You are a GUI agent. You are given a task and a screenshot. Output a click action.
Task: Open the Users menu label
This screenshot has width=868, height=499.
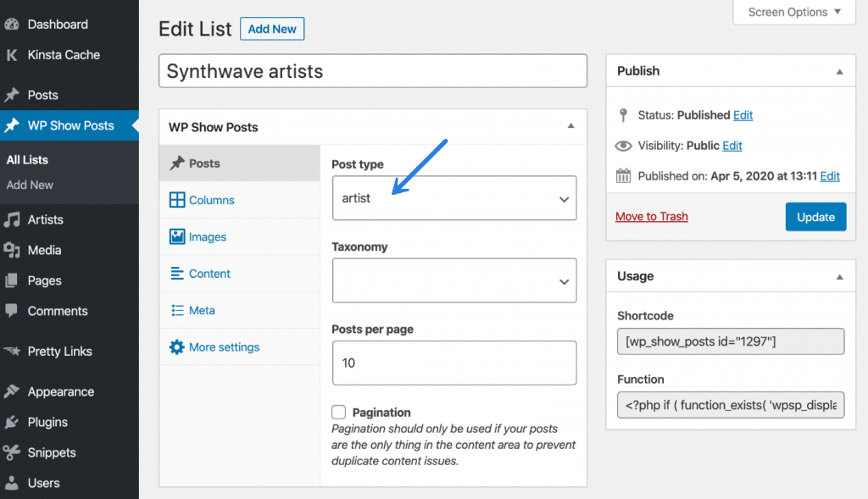pos(44,483)
